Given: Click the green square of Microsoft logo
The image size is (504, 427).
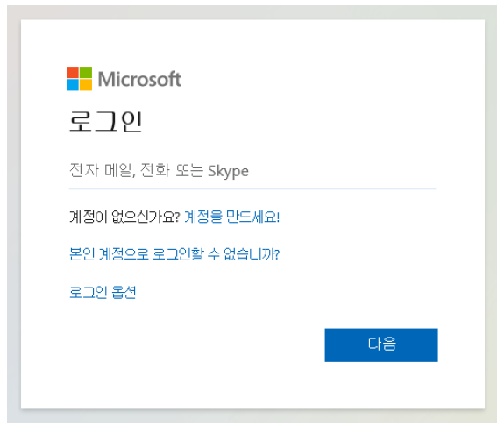Looking at the screenshot, I should pos(86,73).
